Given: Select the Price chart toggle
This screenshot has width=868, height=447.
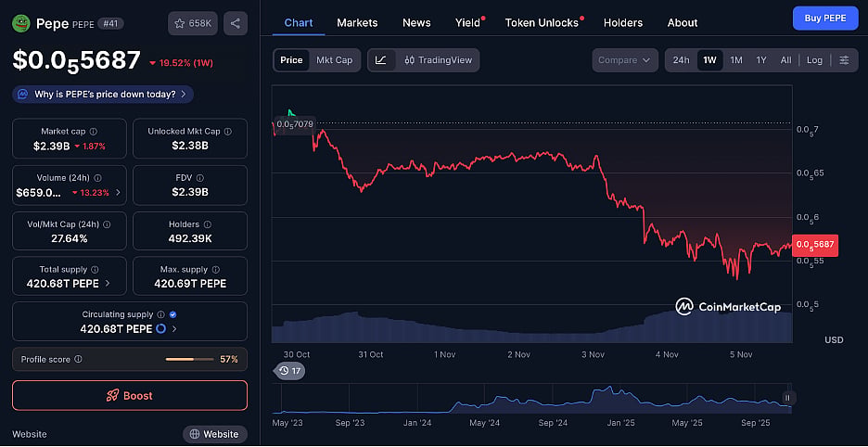Looking at the screenshot, I should pyautogui.click(x=291, y=60).
